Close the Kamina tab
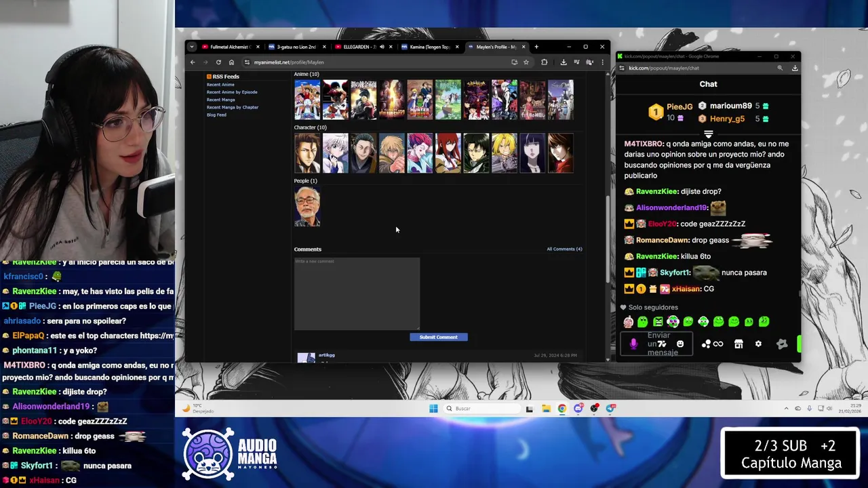This screenshot has width=868, height=488. (457, 47)
